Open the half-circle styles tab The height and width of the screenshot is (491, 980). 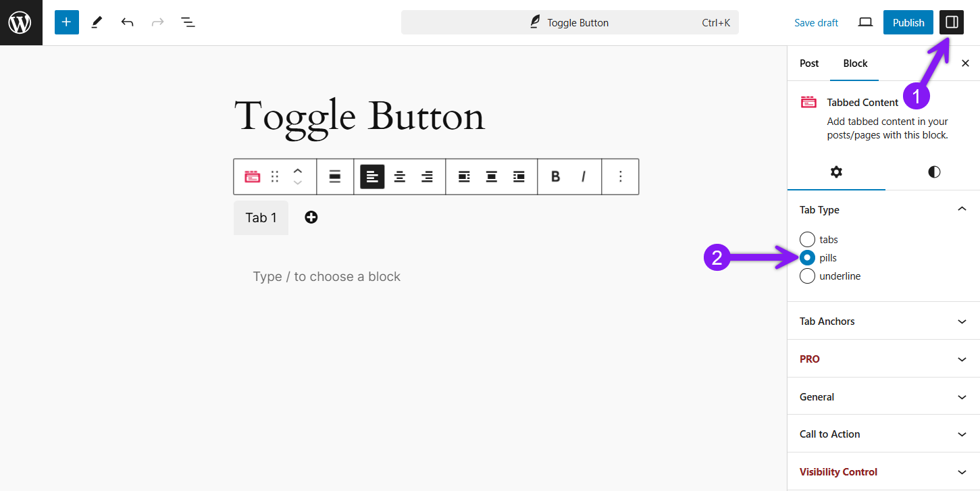click(x=934, y=172)
